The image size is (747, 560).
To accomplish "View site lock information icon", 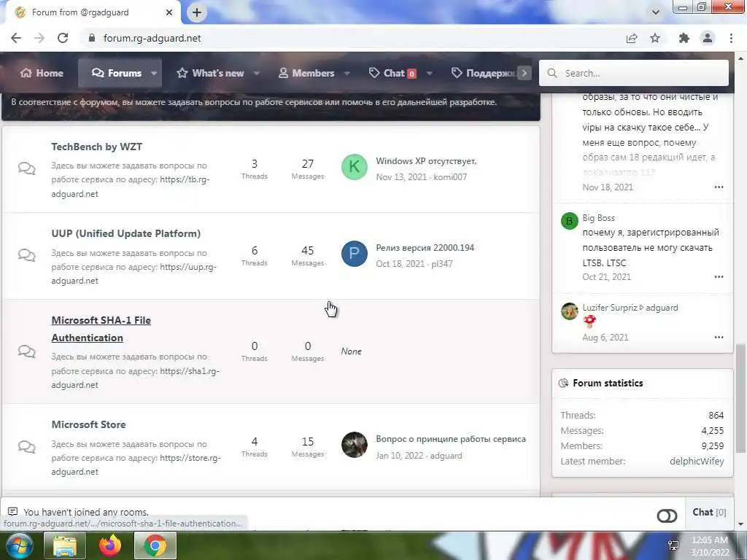I will (92, 38).
